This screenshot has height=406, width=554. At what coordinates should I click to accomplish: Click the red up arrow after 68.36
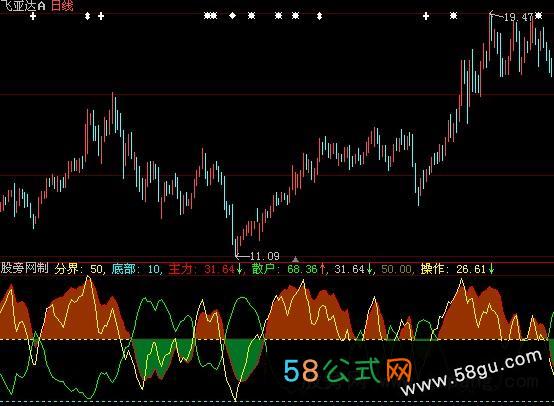pos(322,269)
